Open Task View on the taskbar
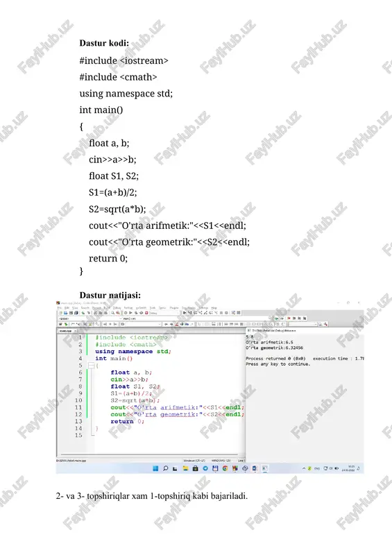 [x=175, y=469]
